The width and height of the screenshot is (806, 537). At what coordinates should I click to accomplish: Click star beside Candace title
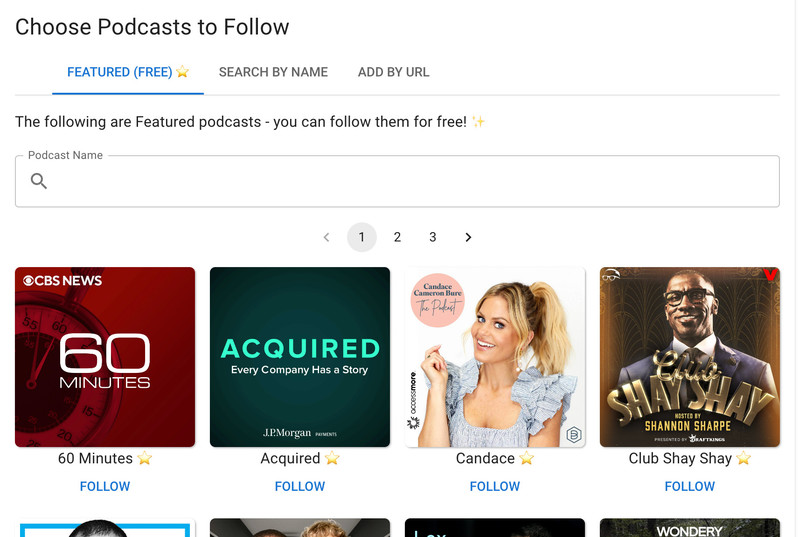pos(526,458)
